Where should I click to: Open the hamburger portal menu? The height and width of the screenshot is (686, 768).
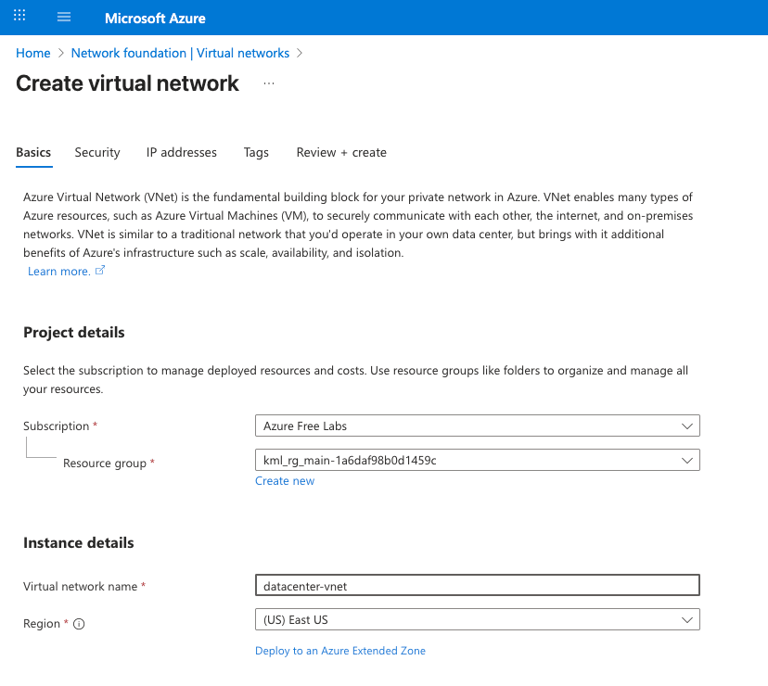click(64, 17)
